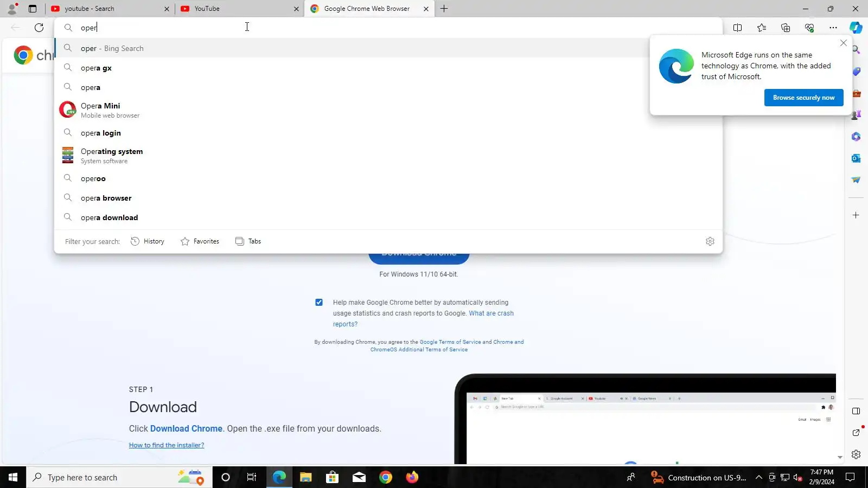Launch Google Chrome from the taskbar

[x=386, y=477]
